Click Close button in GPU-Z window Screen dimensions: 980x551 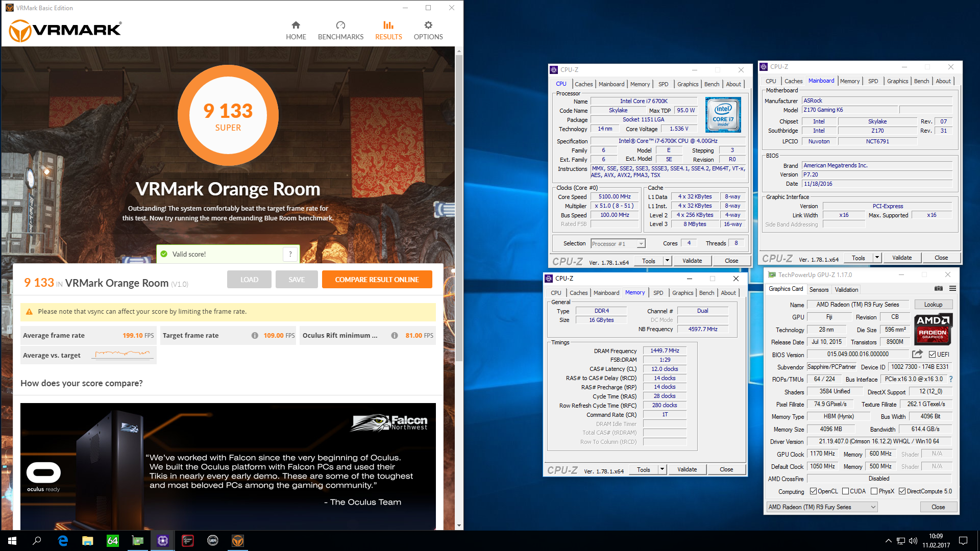pyautogui.click(x=938, y=507)
